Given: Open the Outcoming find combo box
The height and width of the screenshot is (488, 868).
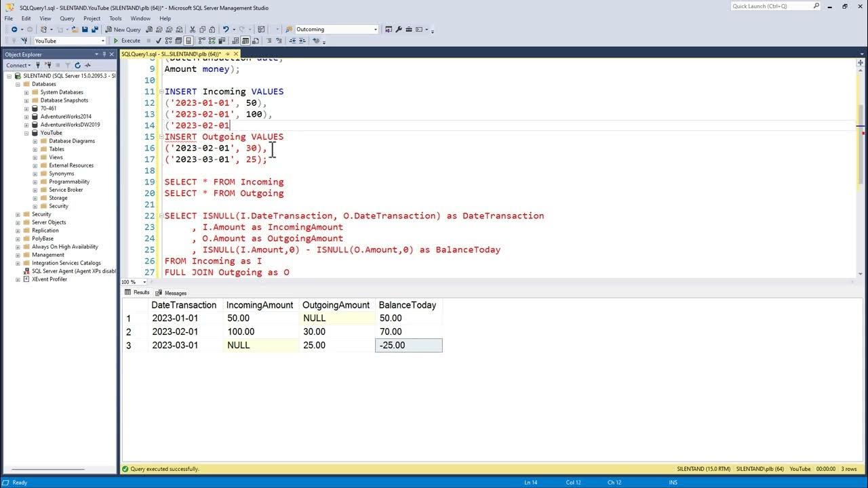Looking at the screenshot, I should click(376, 29).
